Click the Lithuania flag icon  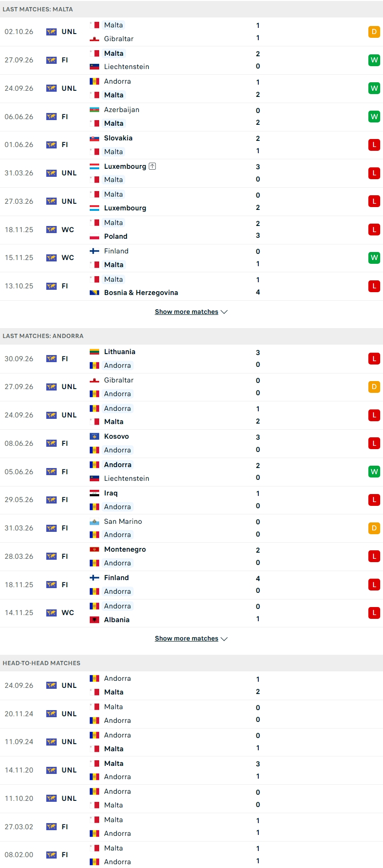click(94, 352)
